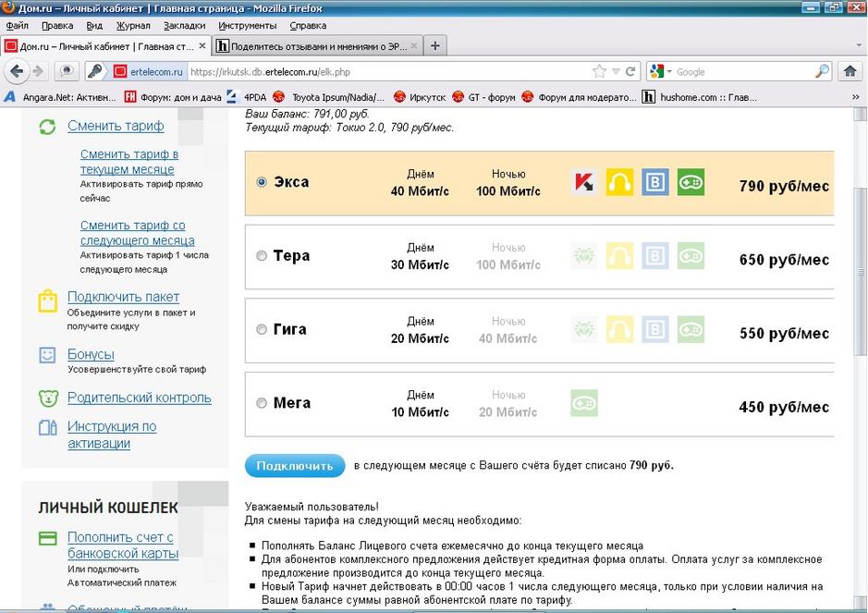Open the Файл menu
The image size is (868, 613).
click(x=18, y=26)
